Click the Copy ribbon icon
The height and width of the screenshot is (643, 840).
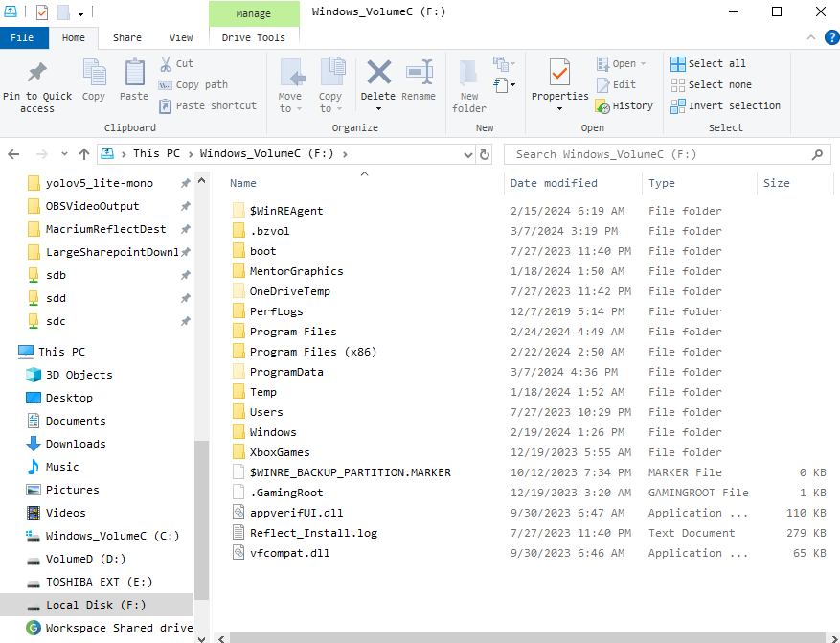tap(94, 72)
